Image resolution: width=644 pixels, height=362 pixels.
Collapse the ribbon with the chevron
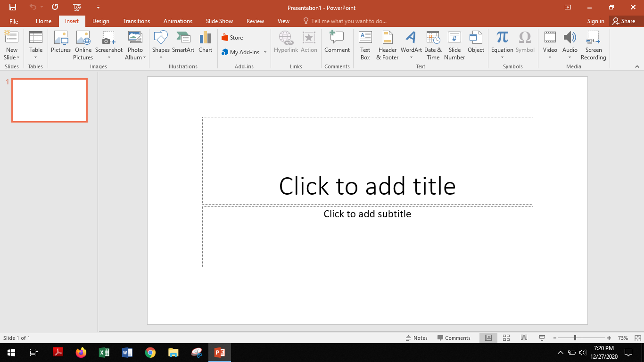[x=638, y=66]
